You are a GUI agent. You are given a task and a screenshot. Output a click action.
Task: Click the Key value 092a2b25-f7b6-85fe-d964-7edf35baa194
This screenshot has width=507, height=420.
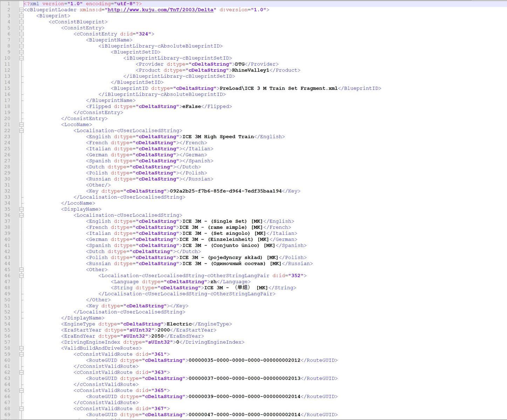[226, 191]
